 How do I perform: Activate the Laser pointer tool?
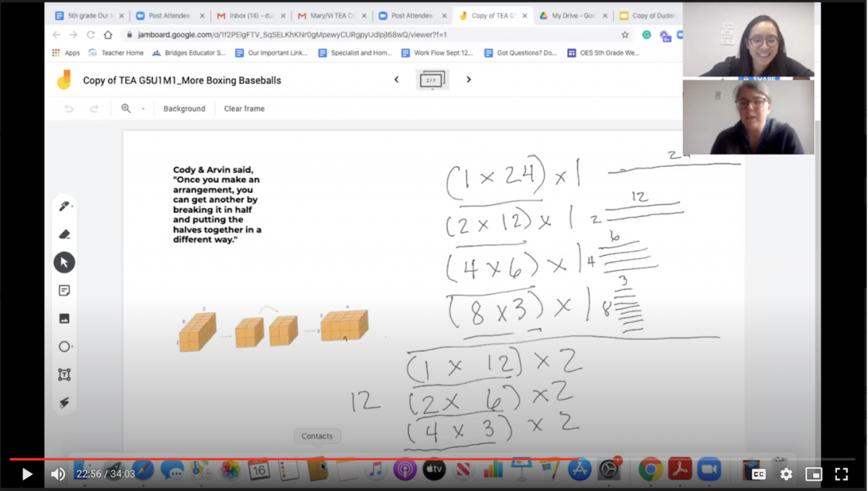point(64,403)
